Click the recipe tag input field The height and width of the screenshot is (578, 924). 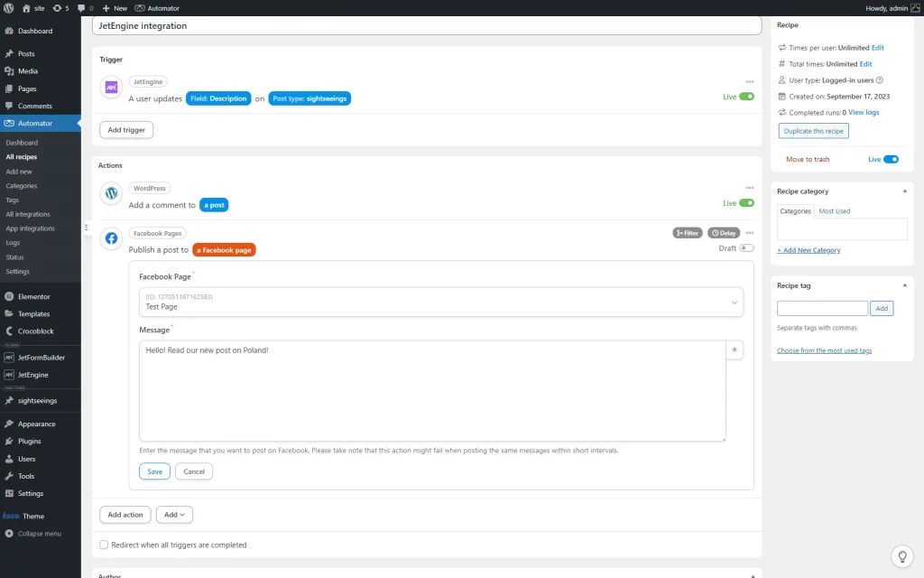(822, 308)
